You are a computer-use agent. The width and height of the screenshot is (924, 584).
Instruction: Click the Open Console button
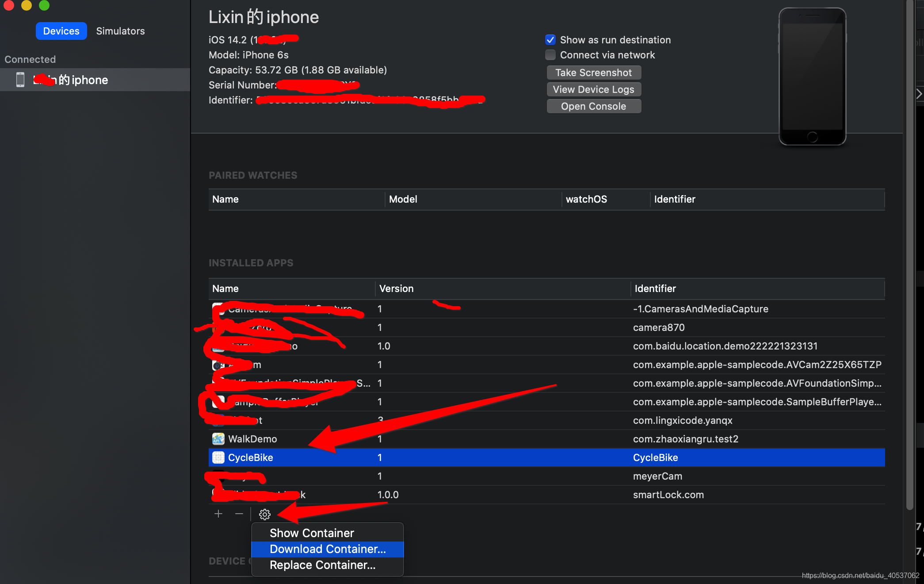594,106
